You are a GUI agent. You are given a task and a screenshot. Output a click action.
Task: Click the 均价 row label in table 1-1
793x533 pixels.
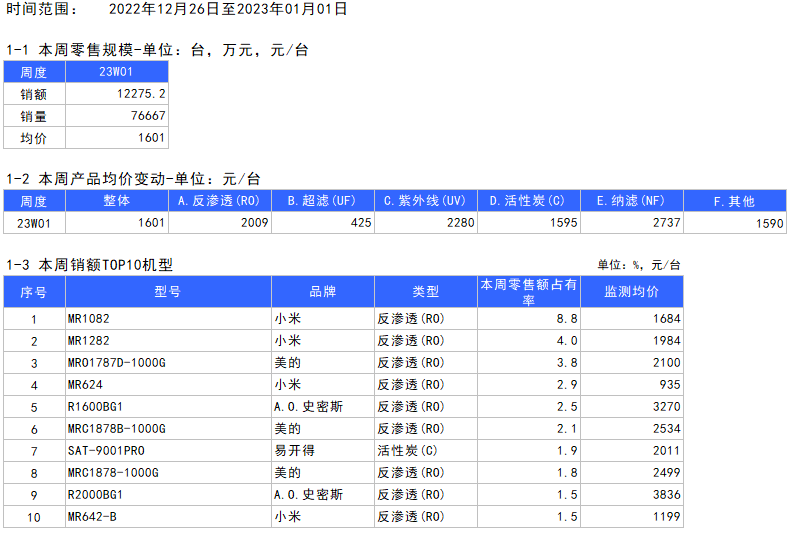click(x=33, y=138)
